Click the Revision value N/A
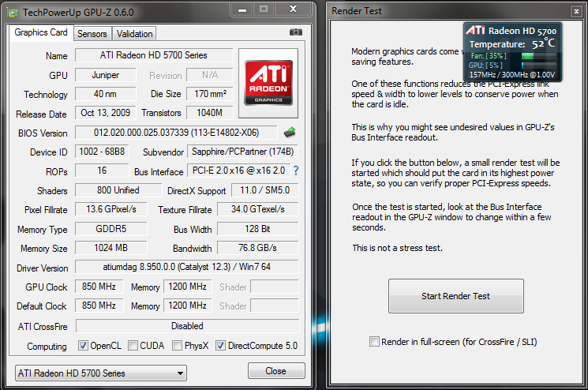Viewport: 588px width, 390px height. click(x=210, y=75)
